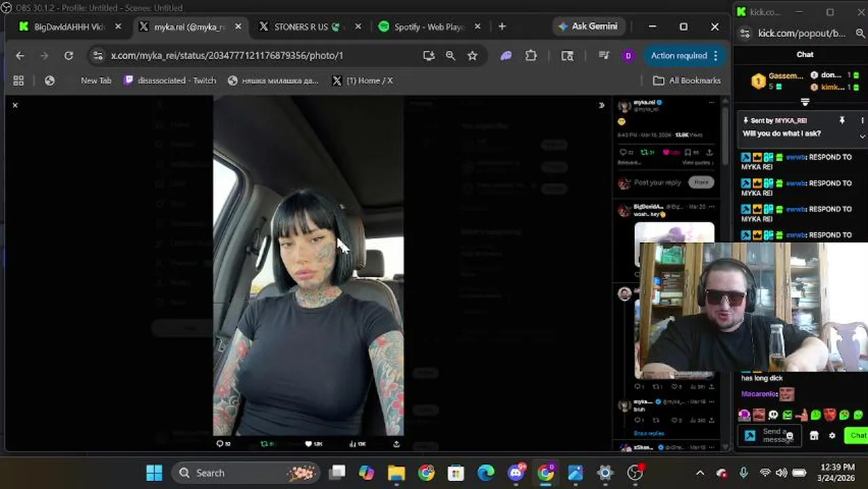Open the disassociated - Twitch bookmark
868x489 pixels.
[170, 80]
